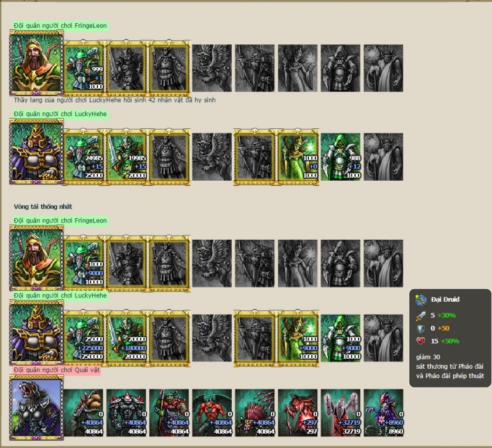This screenshot has height=448, width=492.
Task: Select FringeLeon's dwarf unit with +9000 reinforcement
Action: (x=84, y=264)
